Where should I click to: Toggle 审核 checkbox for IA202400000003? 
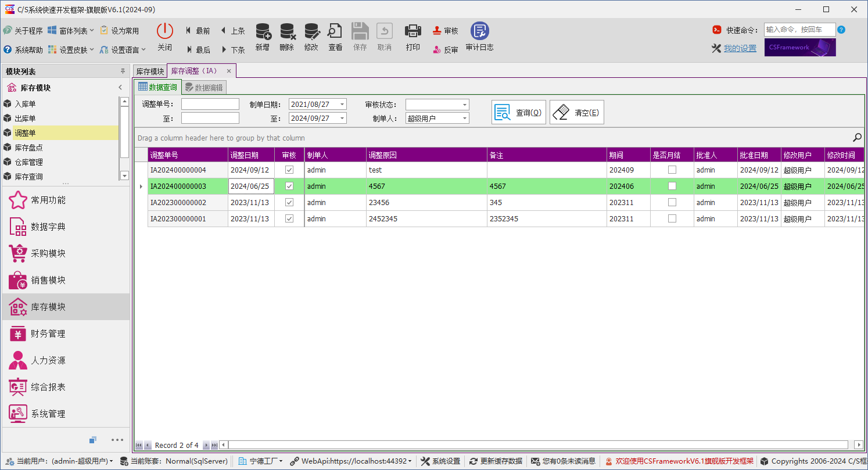click(x=289, y=186)
